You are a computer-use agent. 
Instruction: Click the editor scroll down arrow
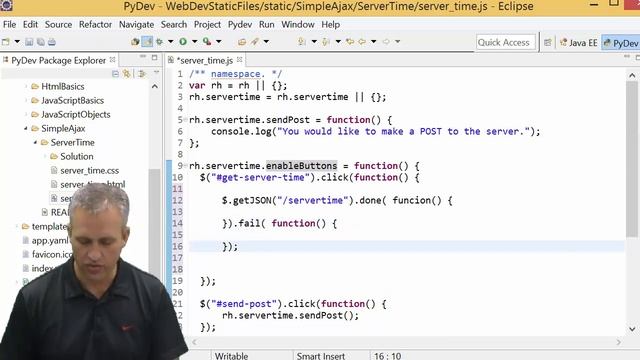632,329
